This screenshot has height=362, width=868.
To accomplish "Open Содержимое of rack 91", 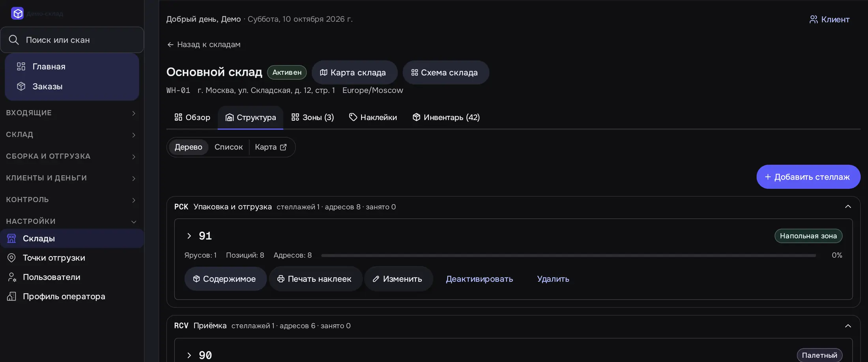I will click(x=225, y=279).
